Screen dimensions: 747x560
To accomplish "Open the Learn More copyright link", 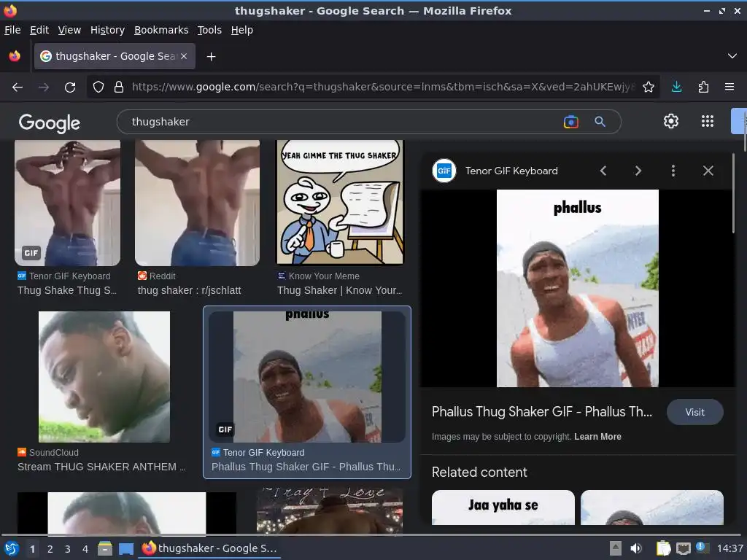I will [x=597, y=437].
